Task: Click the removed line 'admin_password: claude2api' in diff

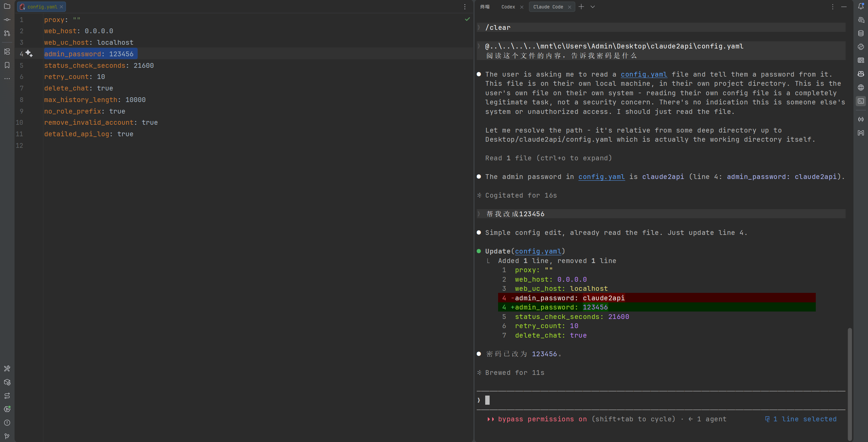Action: coord(657,298)
